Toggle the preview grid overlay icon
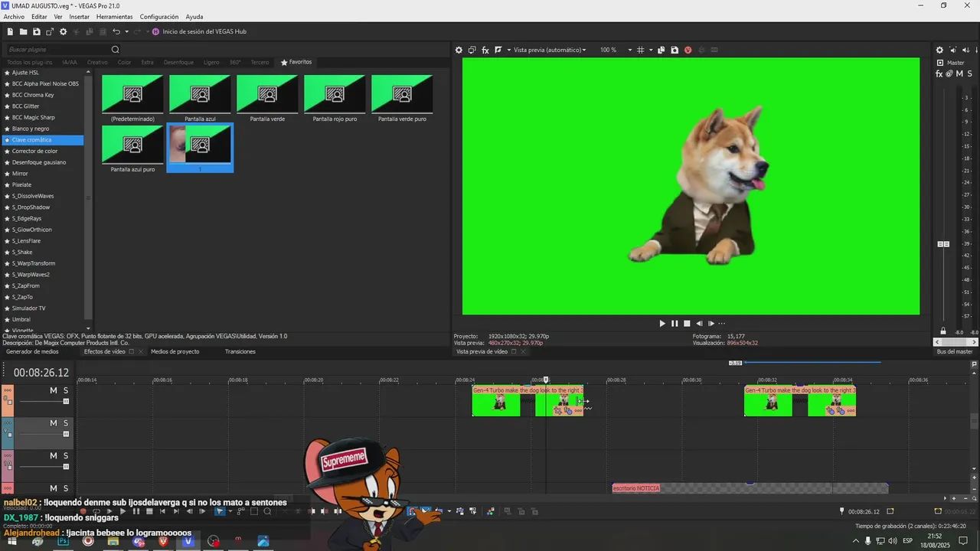 click(x=641, y=50)
